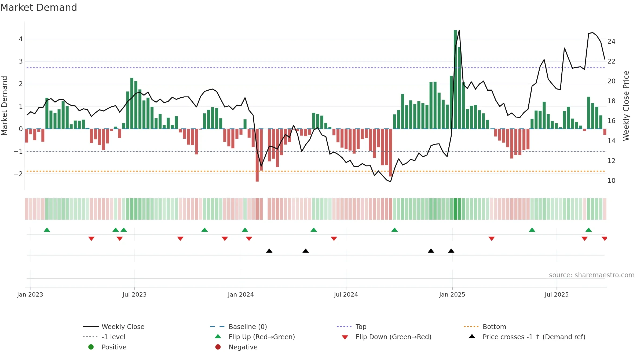Image resolution: width=644 pixels, height=362 pixels.
Task: Click the tallest green demand bar
Action: point(455,79)
